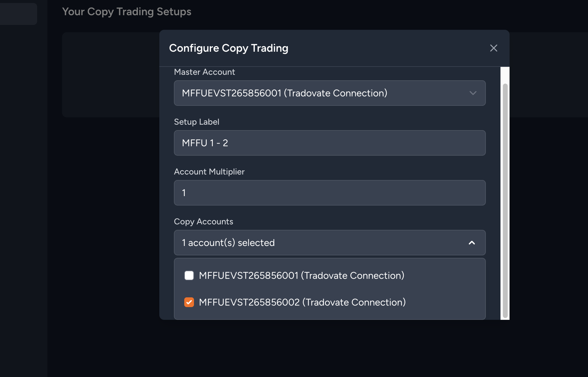Click the MFFUEVST265856001 (Tradovate Connection) option label
This screenshot has width=588, height=377.
[302, 275]
